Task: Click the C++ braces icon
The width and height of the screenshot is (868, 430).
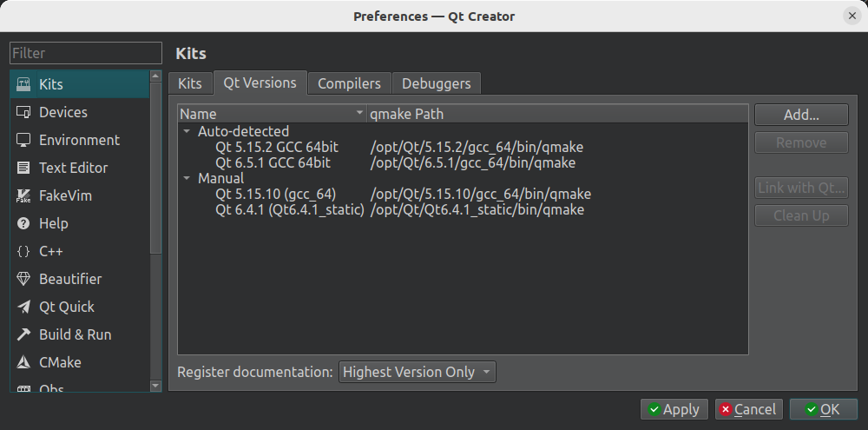Action: coord(23,251)
